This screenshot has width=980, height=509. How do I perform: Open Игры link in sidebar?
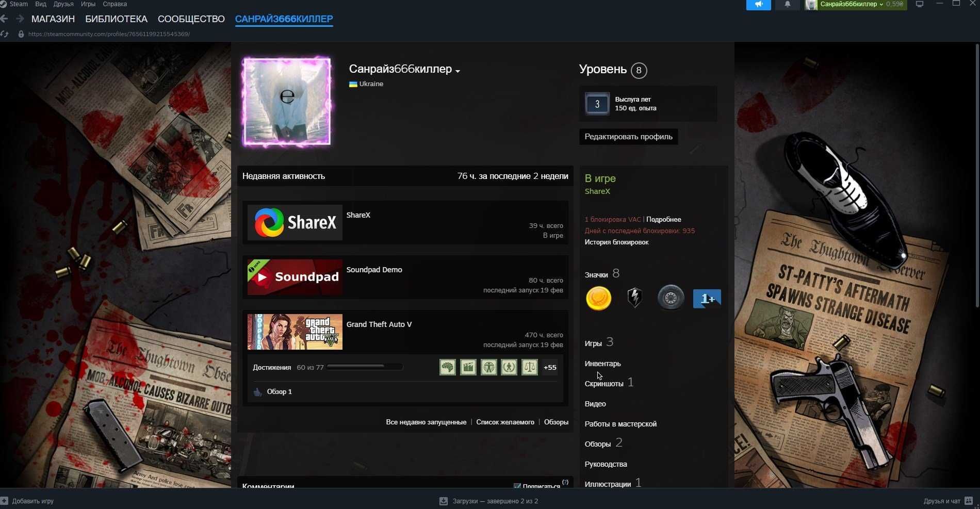(x=593, y=343)
